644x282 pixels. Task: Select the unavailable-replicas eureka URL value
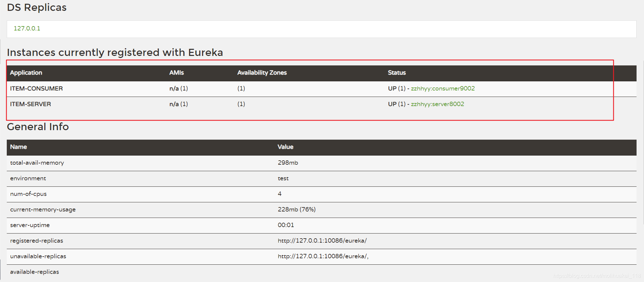pos(323,256)
